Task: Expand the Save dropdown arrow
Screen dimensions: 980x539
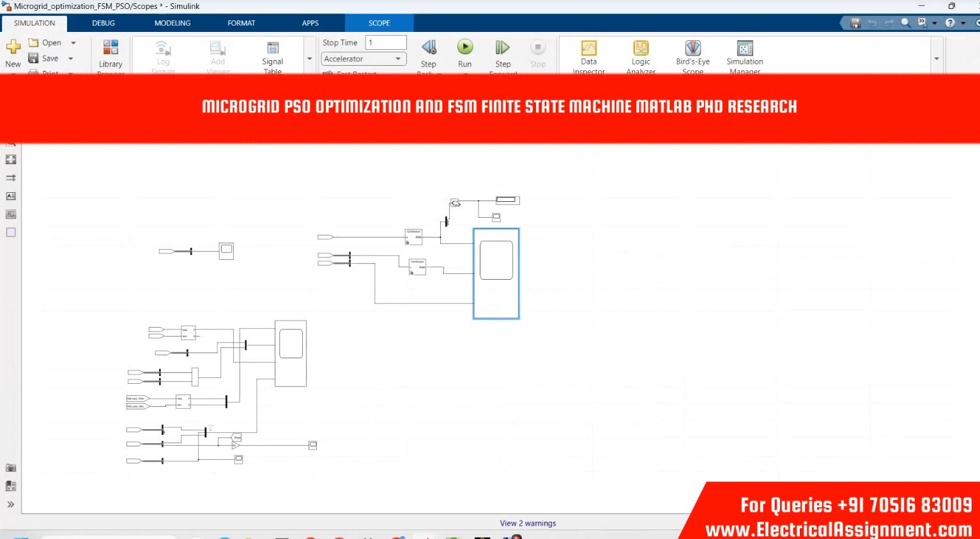Action: point(71,58)
